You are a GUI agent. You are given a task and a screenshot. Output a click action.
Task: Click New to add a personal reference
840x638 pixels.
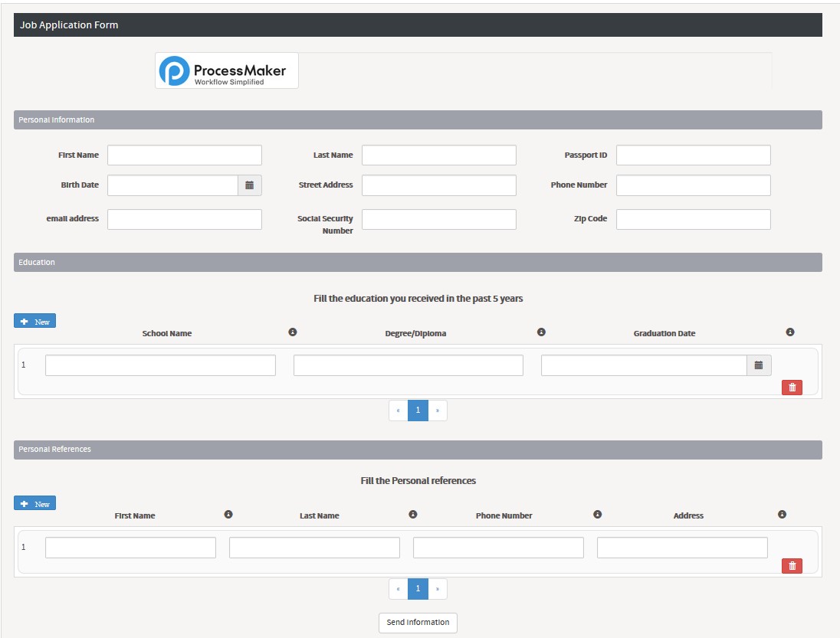34,503
